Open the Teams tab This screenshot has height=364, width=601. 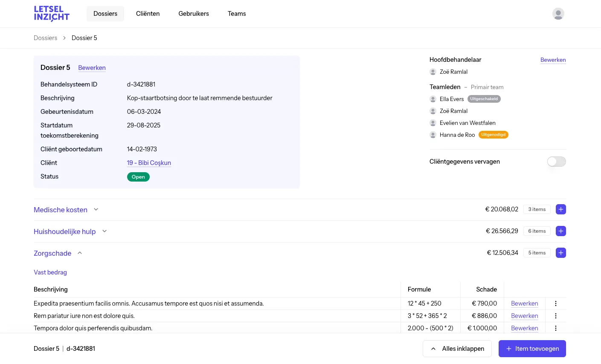click(237, 14)
